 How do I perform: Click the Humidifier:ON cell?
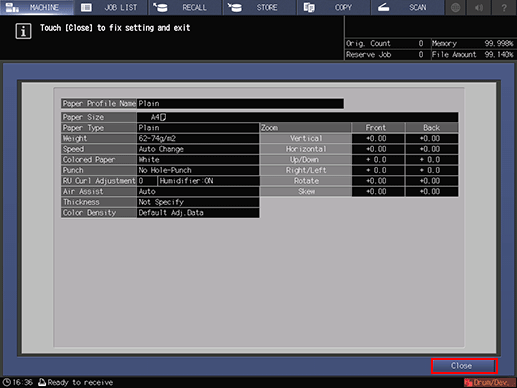208,181
